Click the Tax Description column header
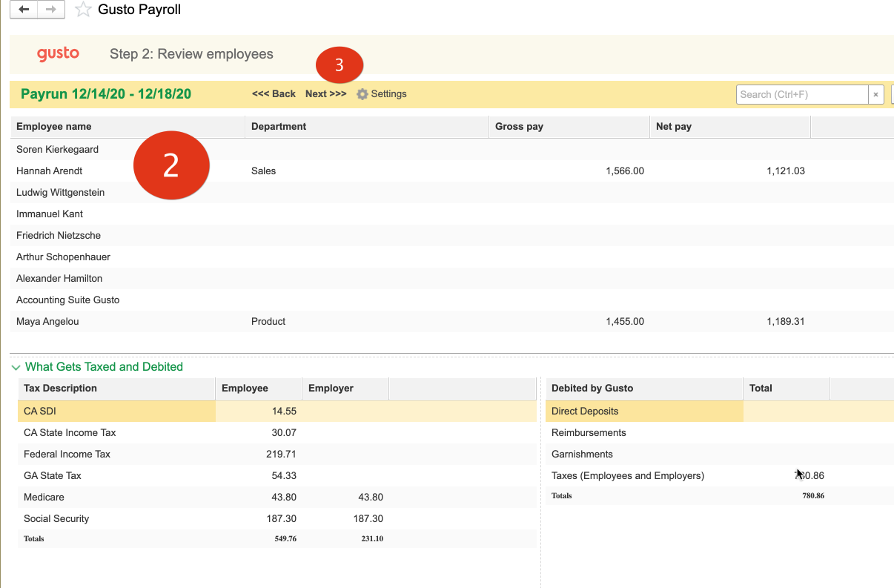Screen dimensions: 894x588 [x=116, y=388]
